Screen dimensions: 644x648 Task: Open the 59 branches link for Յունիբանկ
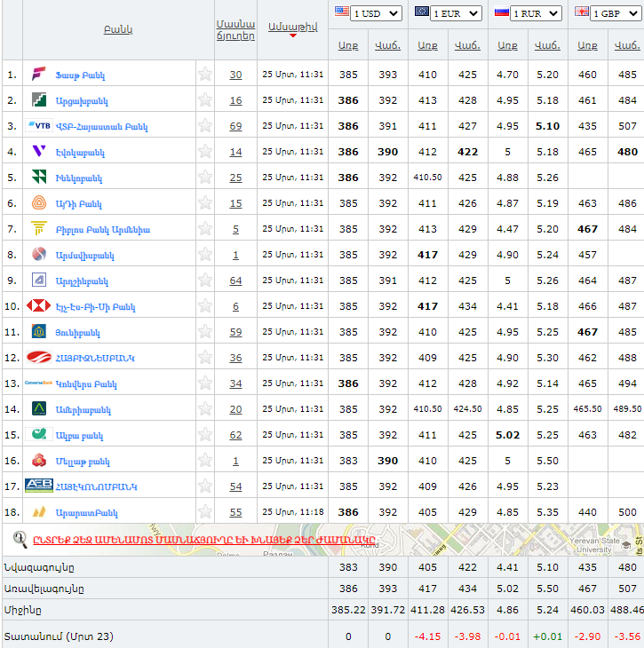[235, 332]
